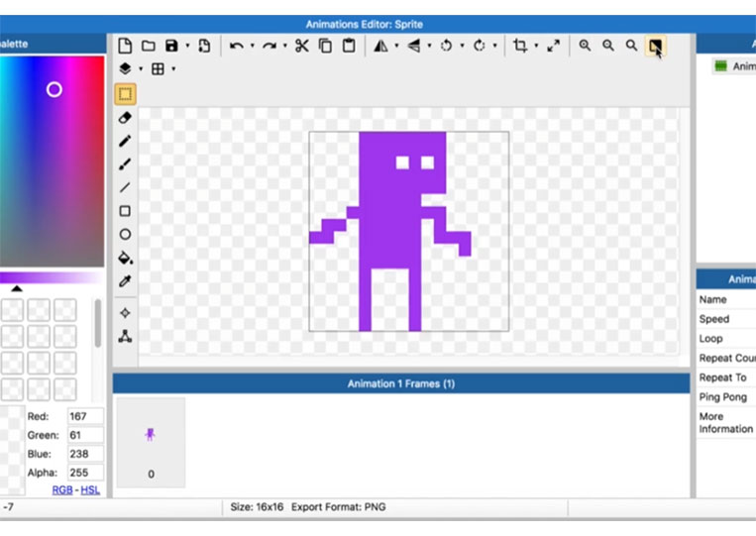Click the Loop property row
The image size is (756, 536).
(726, 339)
